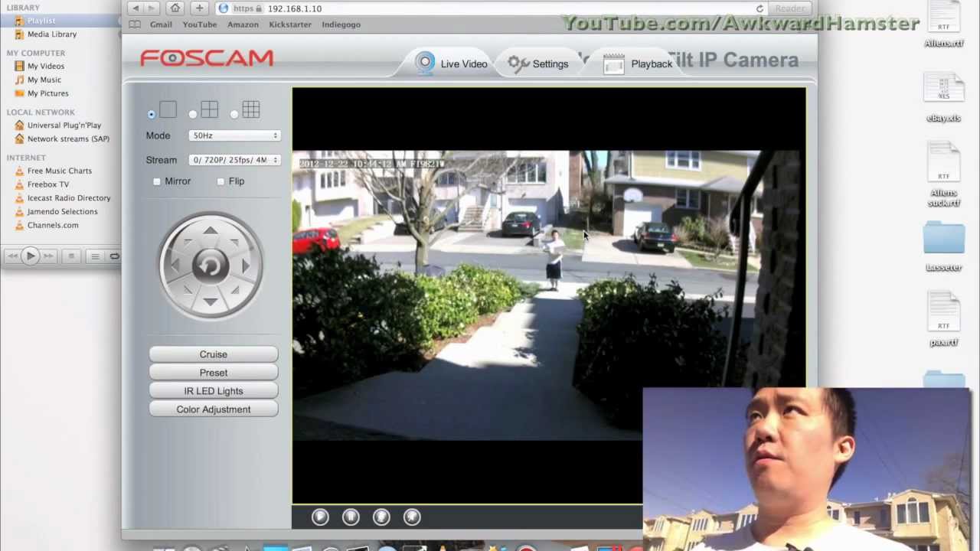Go forward with browser forward arrow
The image size is (980, 551).
(x=152, y=8)
